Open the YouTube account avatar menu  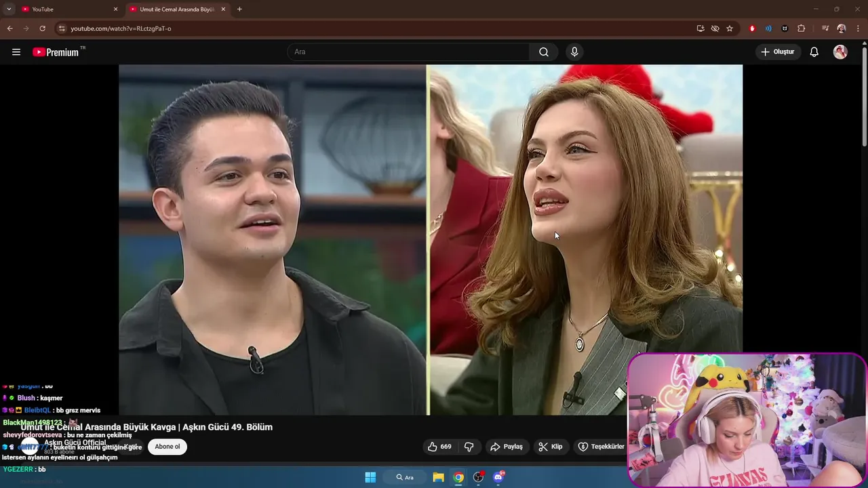[840, 52]
